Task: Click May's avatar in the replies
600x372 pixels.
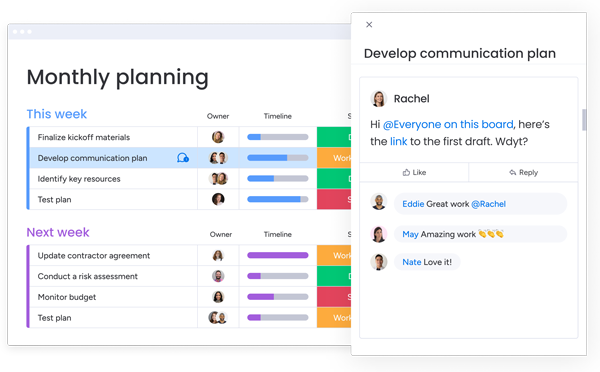Action: click(378, 234)
